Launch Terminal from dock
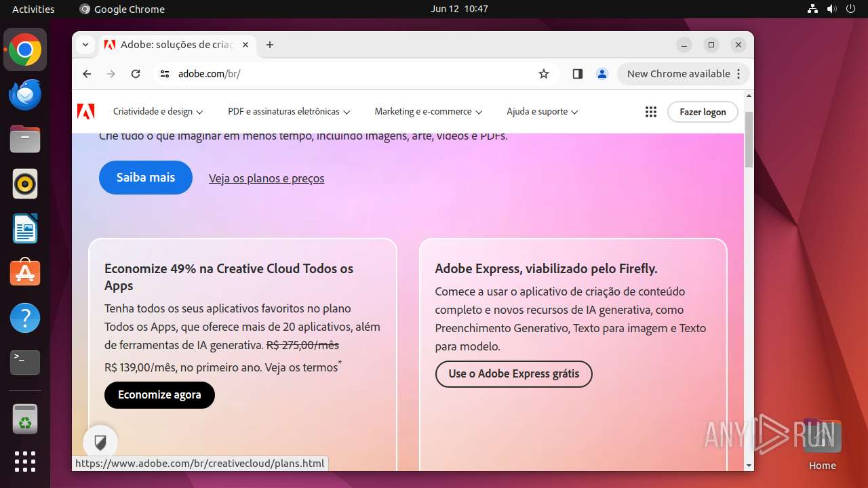868x488 pixels. [x=25, y=362]
